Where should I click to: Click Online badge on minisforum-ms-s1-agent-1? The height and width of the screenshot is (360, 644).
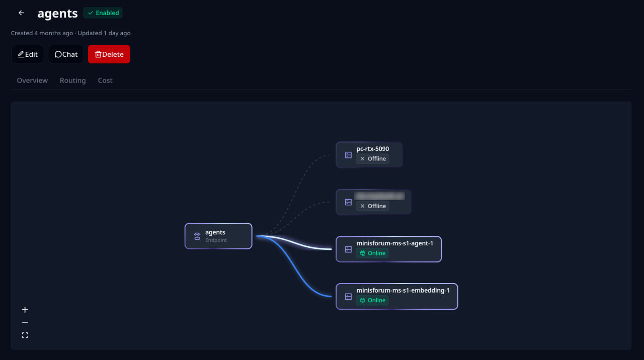click(373, 253)
